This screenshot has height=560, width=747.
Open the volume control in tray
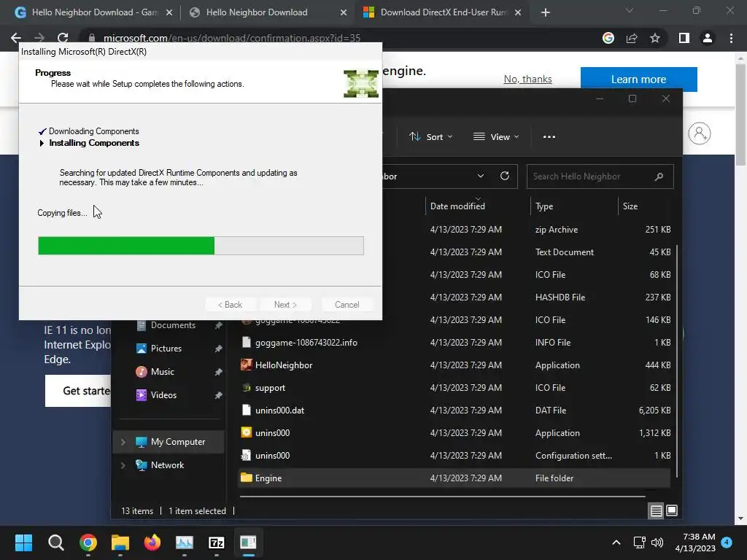(657, 542)
